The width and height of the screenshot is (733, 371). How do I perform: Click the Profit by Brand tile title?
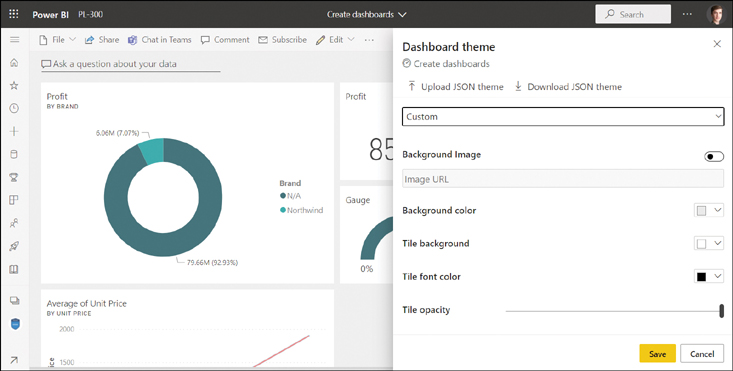tap(57, 96)
